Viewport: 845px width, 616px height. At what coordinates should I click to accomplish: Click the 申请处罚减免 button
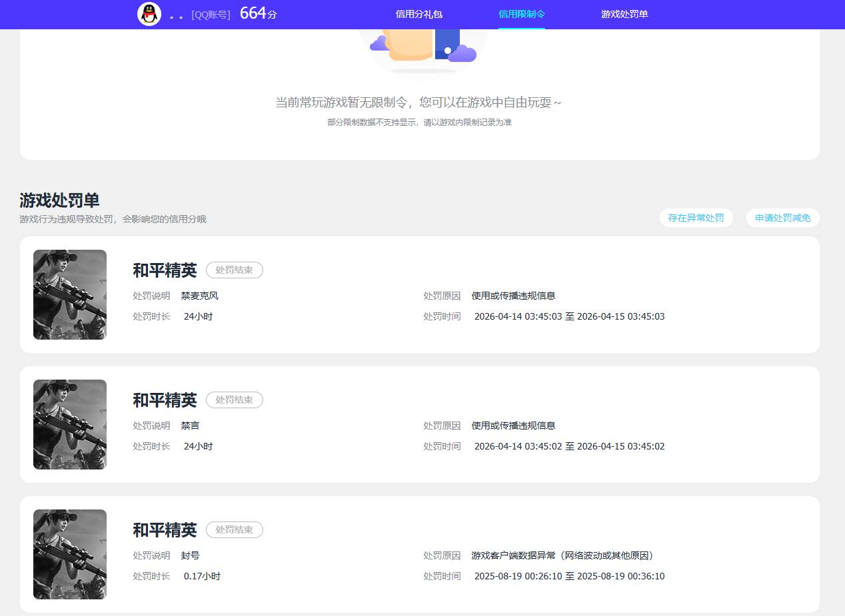click(x=782, y=218)
